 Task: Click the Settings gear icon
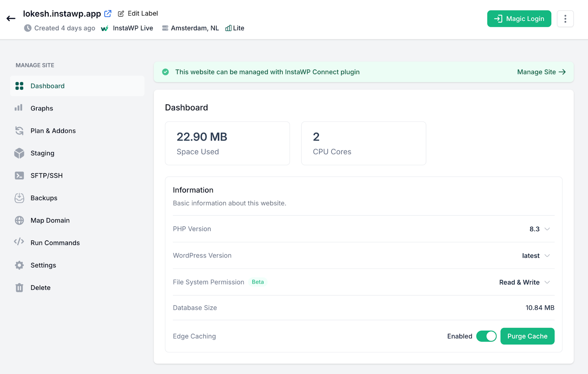click(x=19, y=265)
